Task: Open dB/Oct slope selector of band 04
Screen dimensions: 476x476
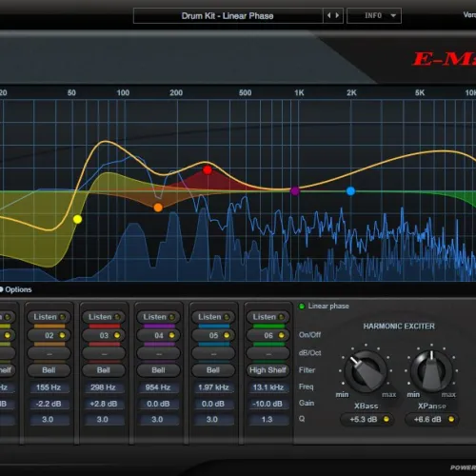Action: (158, 353)
